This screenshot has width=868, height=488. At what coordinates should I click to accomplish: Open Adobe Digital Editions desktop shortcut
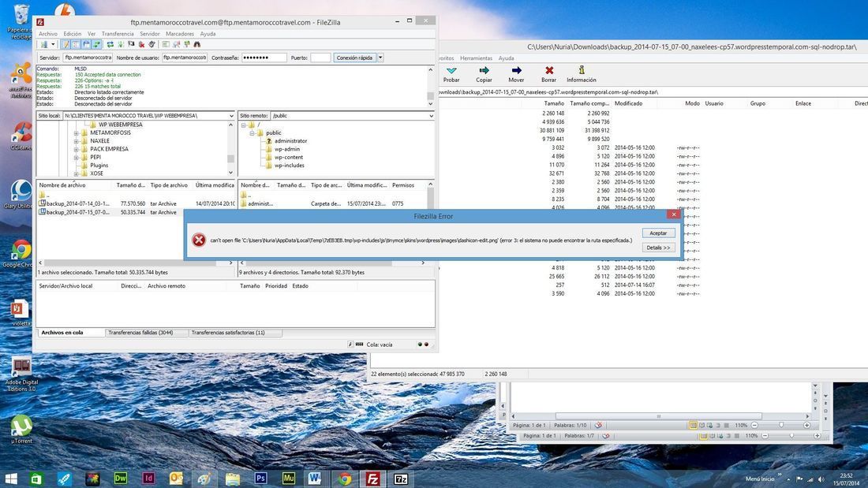tap(21, 374)
